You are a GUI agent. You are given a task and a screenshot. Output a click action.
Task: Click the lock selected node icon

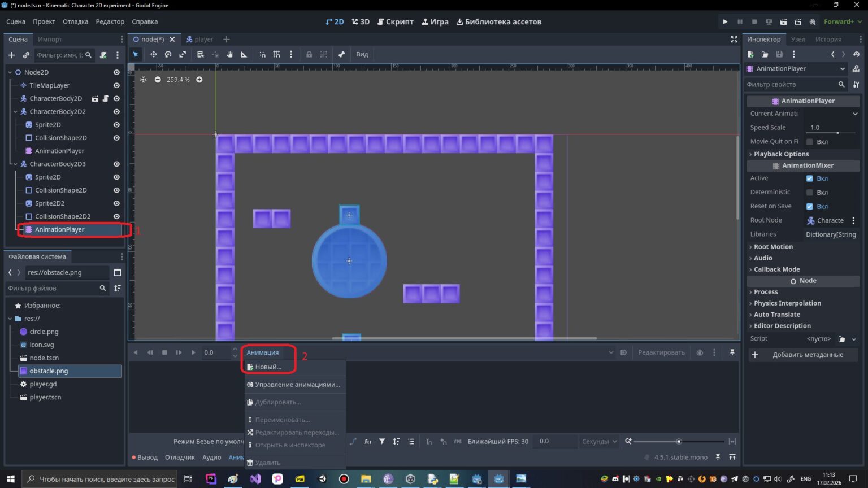[x=309, y=54]
